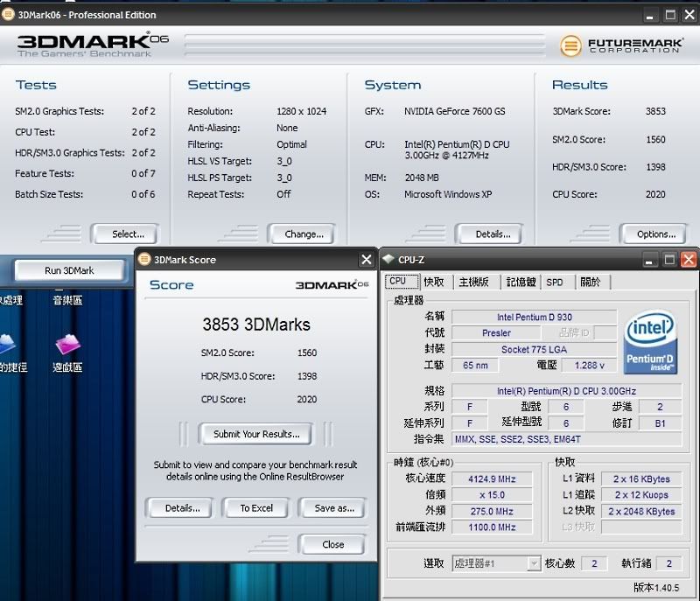The image size is (700, 601).
Task: Click the Presler code name field
Action: pos(496,333)
